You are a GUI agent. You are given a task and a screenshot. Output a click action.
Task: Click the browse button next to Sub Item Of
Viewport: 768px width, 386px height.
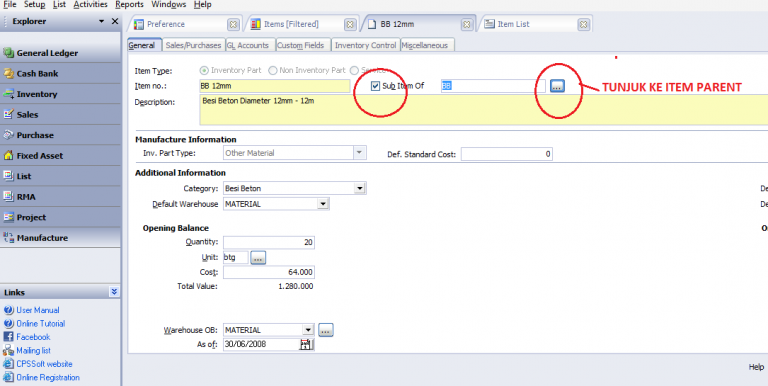click(557, 86)
